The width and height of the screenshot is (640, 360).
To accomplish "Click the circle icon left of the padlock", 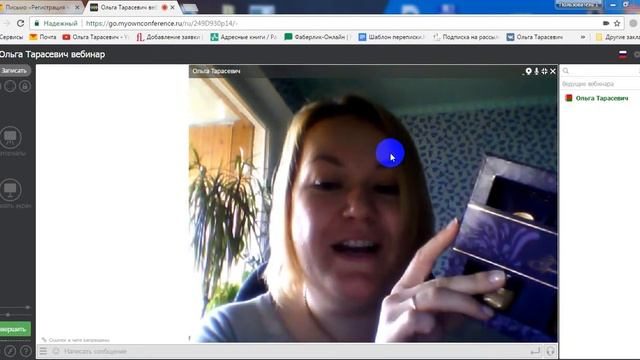I will [x=10, y=86].
